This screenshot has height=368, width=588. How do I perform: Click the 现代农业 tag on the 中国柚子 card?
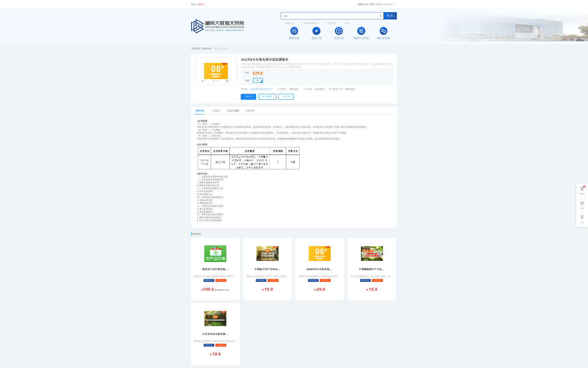click(x=261, y=280)
